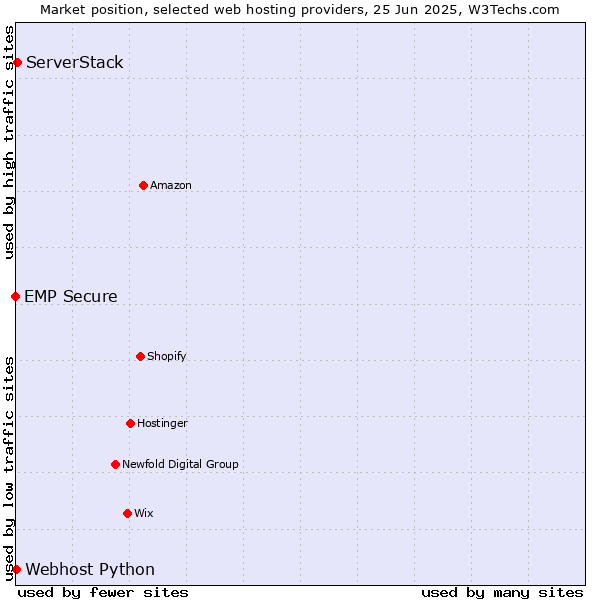Select the Webhost Python label
Image resolution: width=600 pixels, height=600 pixels.
[90, 569]
